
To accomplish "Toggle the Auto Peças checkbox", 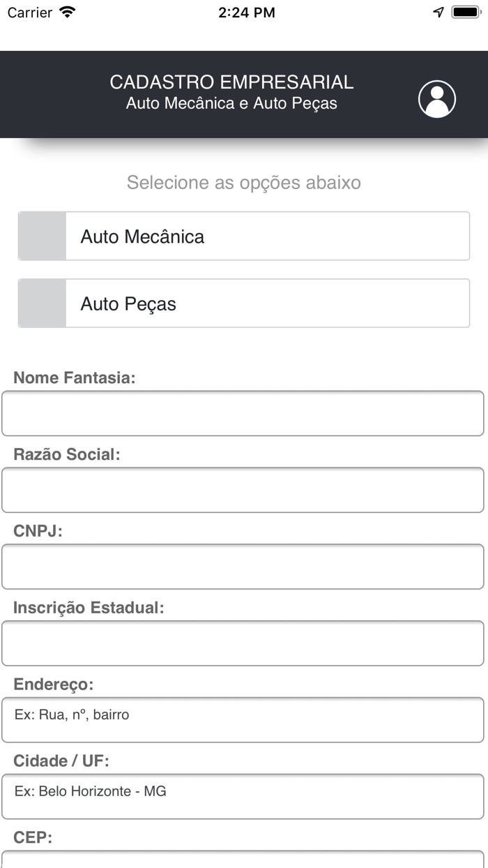I will pos(40,303).
